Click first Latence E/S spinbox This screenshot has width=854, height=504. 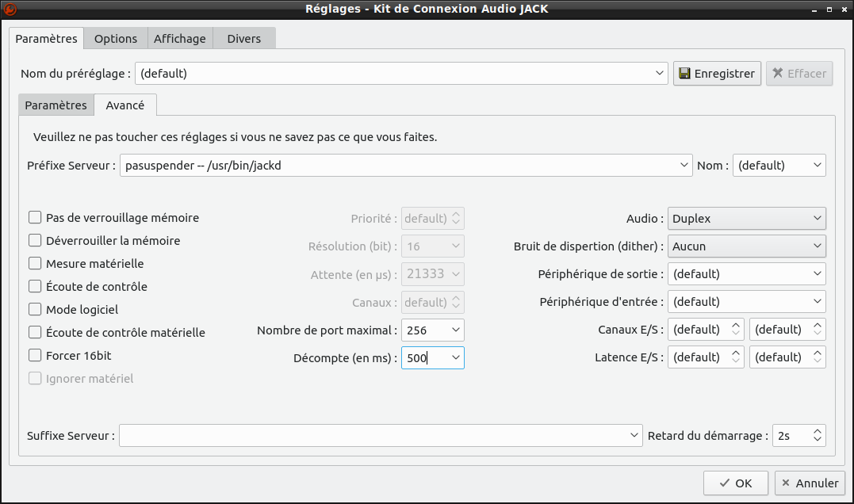[706, 357]
